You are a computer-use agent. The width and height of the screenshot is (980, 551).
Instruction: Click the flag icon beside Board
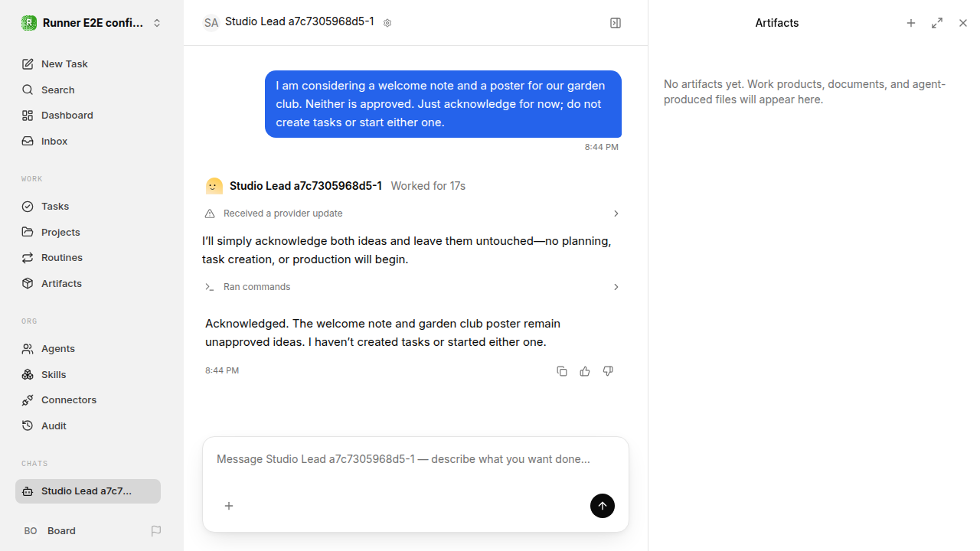click(156, 531)
